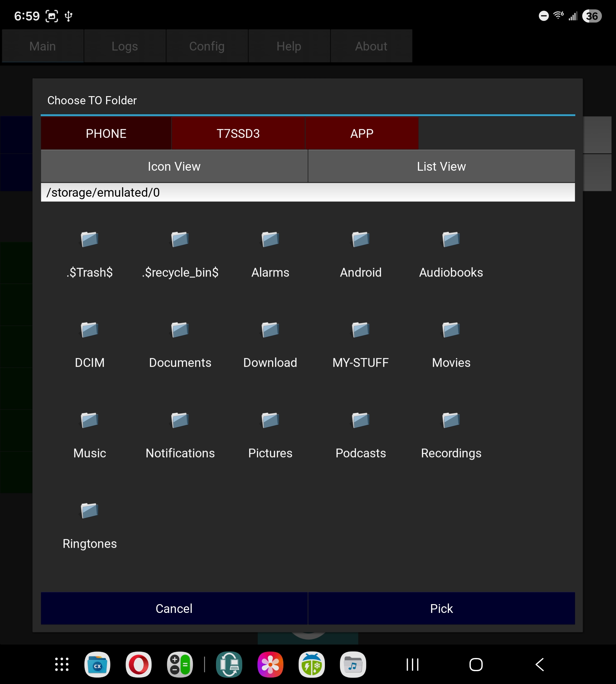Select the APP storage tab
This screenshot has height=684, width=616.
[362, 133]
